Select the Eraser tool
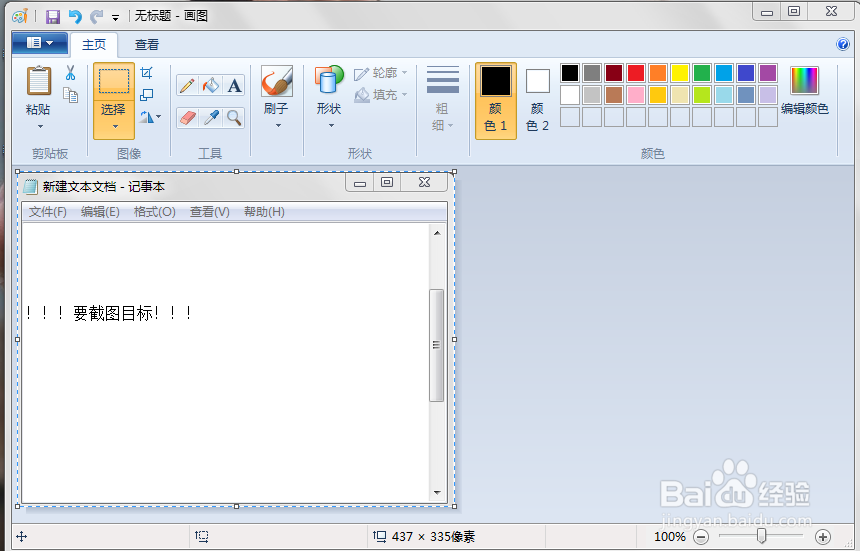 point(188,117)
